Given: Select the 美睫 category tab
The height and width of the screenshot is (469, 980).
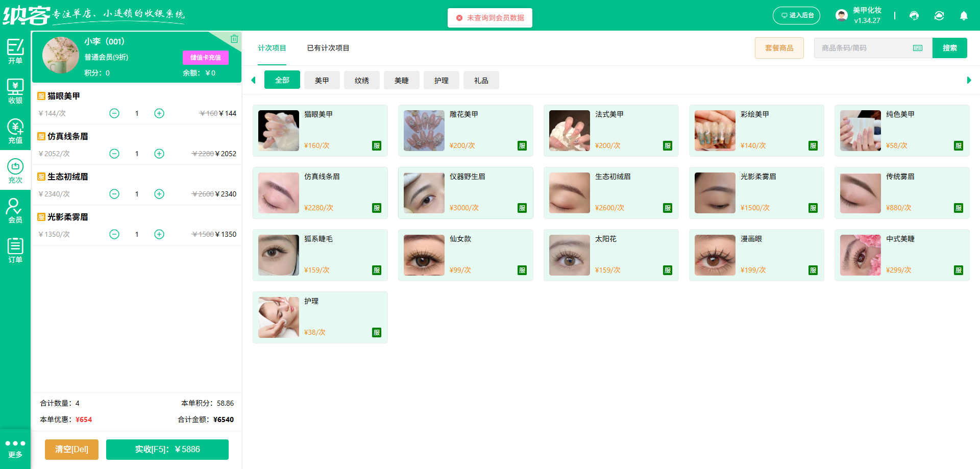Looking at the screenshot, I should tap(401, 80).
